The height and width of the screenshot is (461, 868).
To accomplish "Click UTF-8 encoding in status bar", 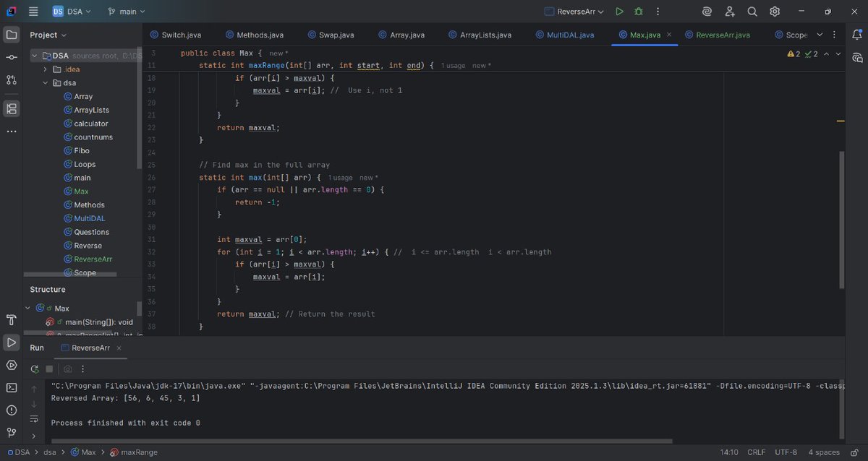I will point(786,452).
